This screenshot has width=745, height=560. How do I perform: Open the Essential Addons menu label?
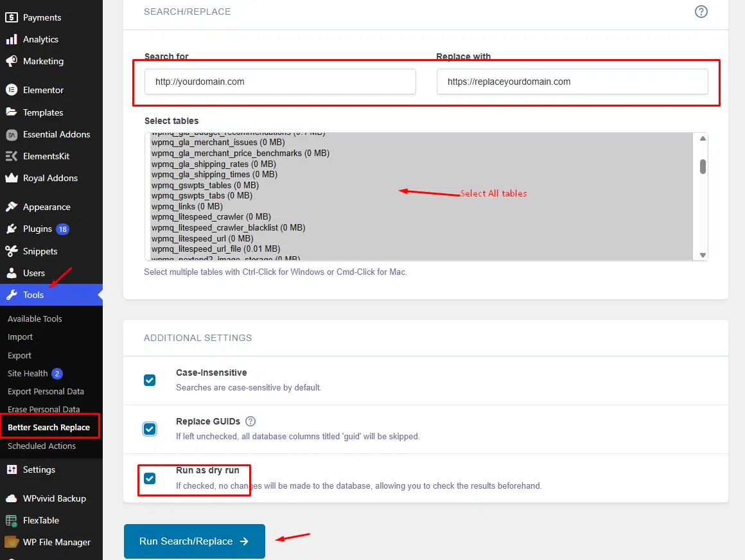click(57, 134)
